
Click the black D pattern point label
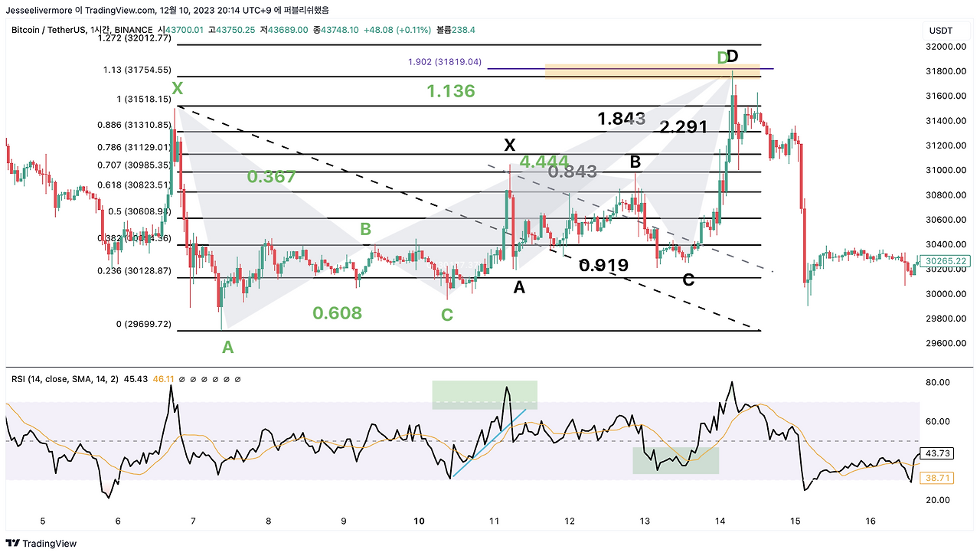(733, 56)
